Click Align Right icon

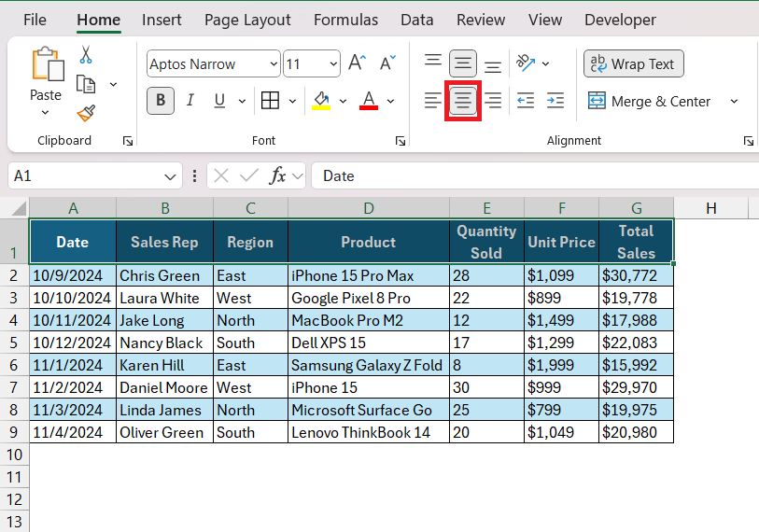click(x=493, y=101)
